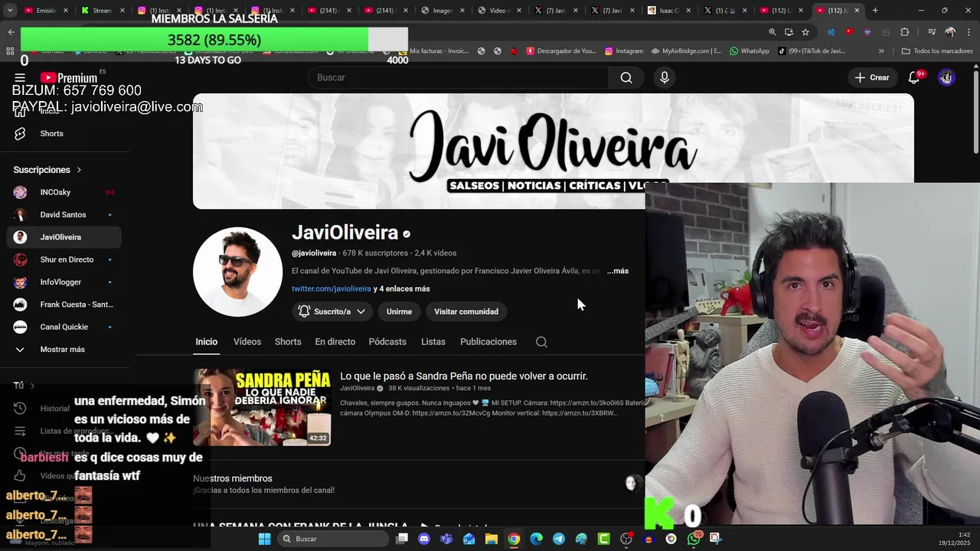
Task: Open the browser extensions puzzle icon
Action: [x=904, y=32]
